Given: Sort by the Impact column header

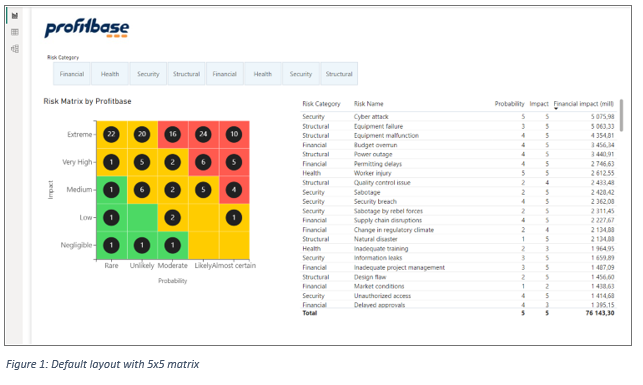Looking at the screenshot, I should [539, 104].
